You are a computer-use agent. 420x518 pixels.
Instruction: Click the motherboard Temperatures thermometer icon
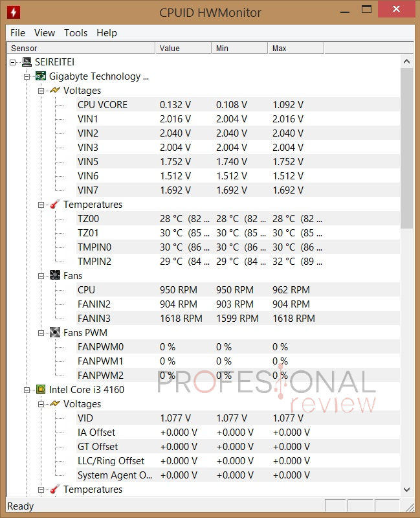(55, 204)
